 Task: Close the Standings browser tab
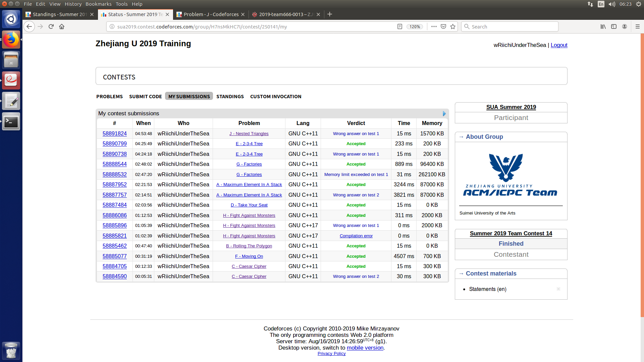click(x=92, y=14)
